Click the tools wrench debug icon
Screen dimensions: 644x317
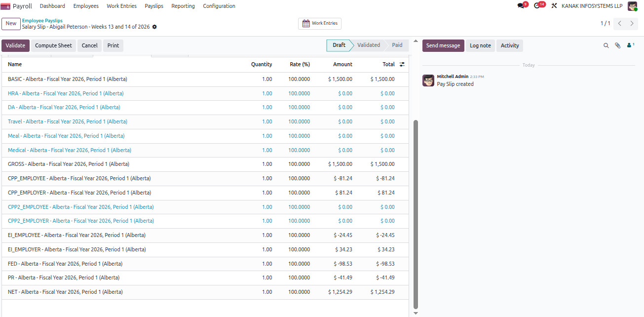554,6
